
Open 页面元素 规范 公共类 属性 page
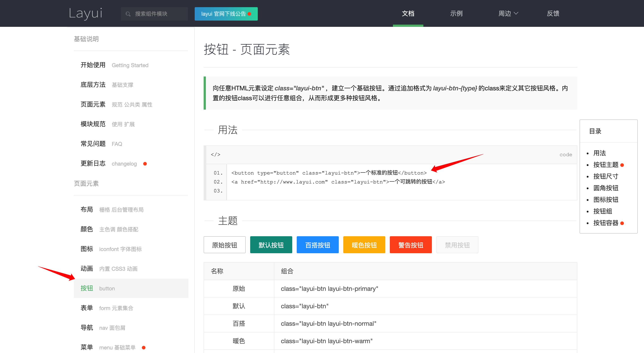coord(131,104)
